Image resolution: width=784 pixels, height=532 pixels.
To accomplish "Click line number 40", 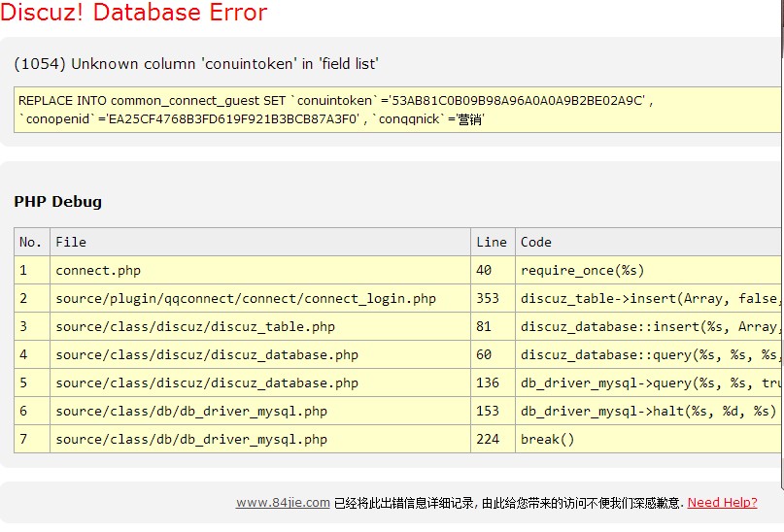I will [493, 270].
